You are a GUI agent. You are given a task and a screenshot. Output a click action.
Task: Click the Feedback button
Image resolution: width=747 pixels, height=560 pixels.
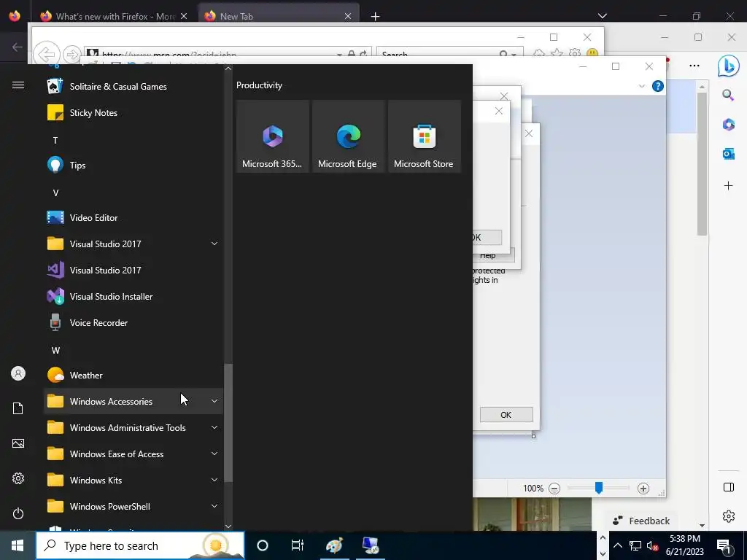point(642,521)
